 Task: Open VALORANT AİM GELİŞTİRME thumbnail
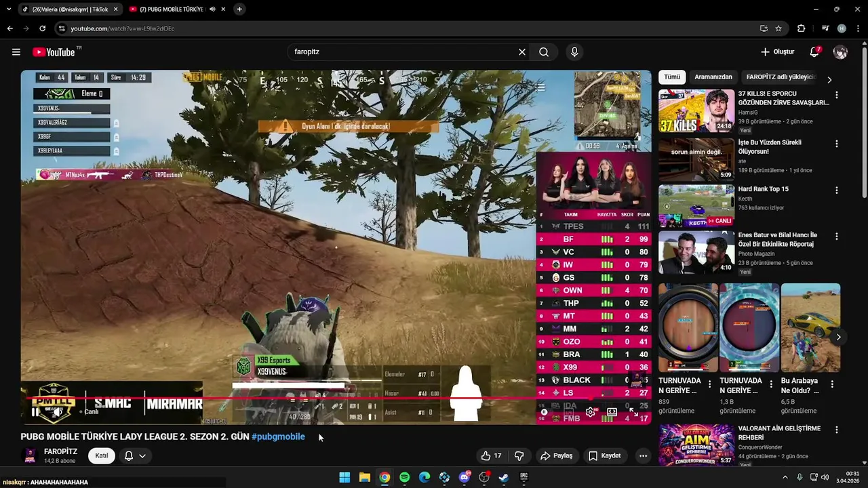click(696, 445)
